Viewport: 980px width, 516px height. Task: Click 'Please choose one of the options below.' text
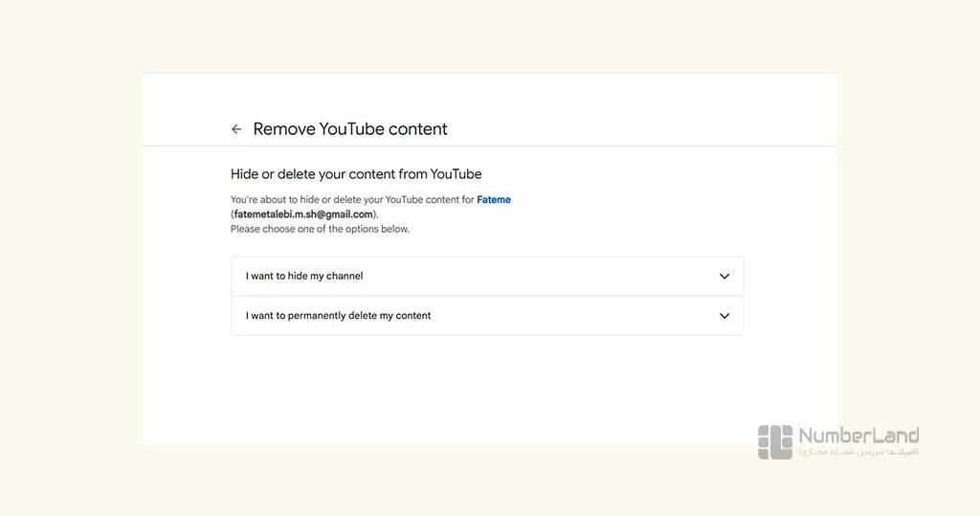point(320,229)
